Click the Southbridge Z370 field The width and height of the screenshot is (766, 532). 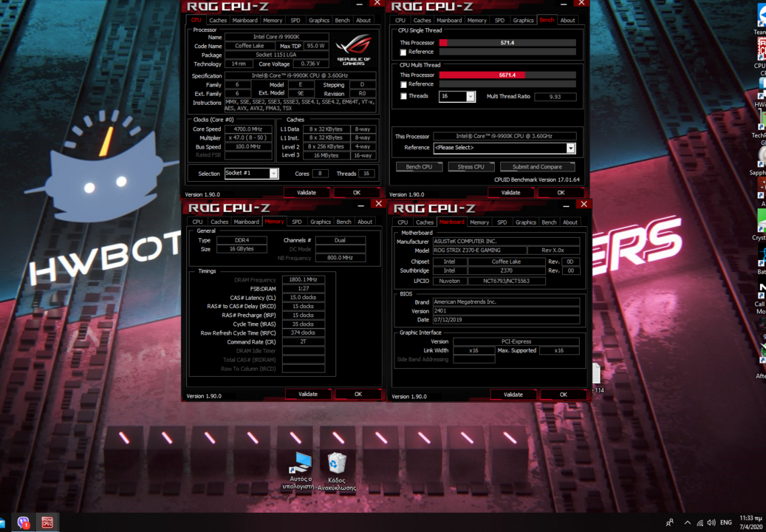pyautogui.click(x=507, y=270)
